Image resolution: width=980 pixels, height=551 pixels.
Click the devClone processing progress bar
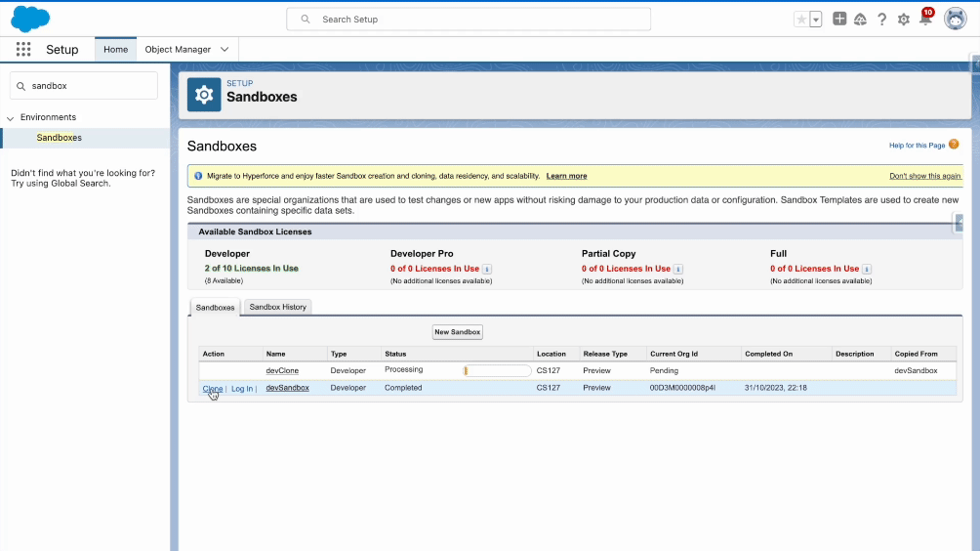coord(497,371)
